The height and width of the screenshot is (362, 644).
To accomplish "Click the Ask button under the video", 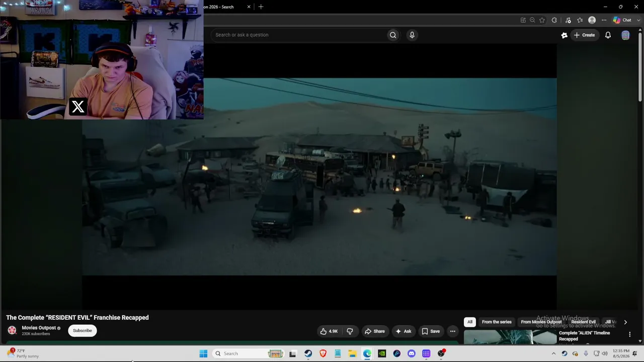I will [404, 331].
